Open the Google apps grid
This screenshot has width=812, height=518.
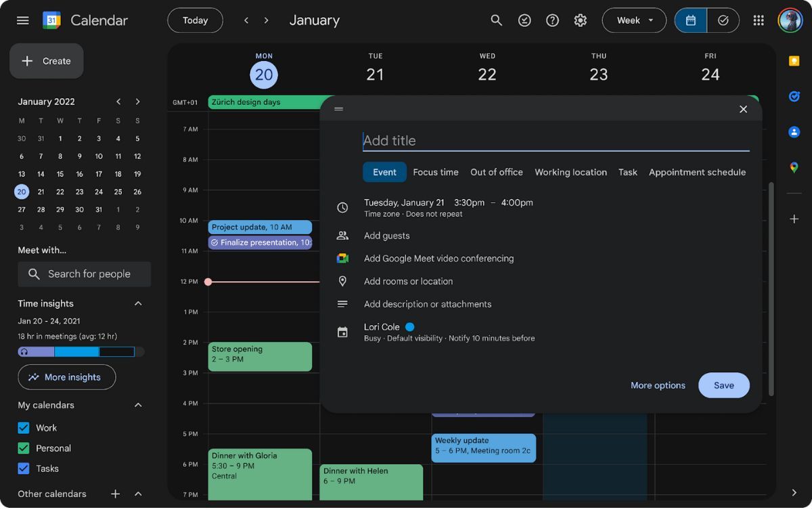759,20
